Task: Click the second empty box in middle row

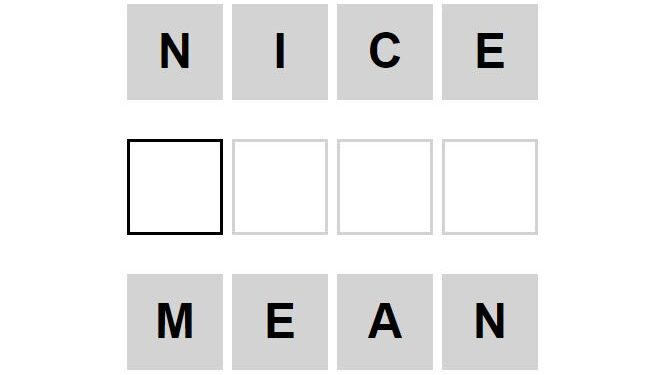Action: (x=280, y=187)
